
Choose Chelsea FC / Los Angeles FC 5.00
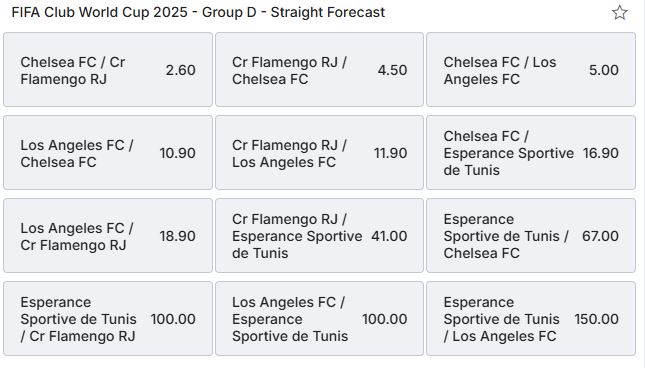531,70
